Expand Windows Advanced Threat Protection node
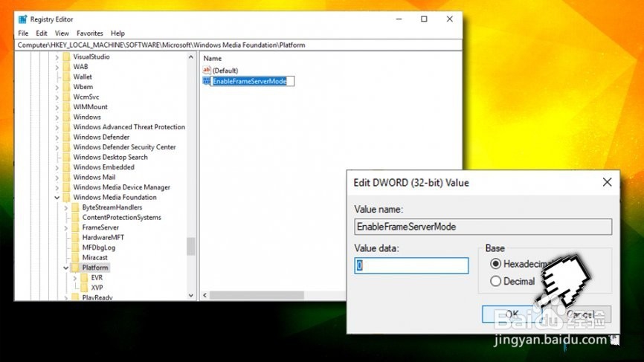Image resolution: width=644 pixels, height=362 pixels. click(x=57, y=127)
